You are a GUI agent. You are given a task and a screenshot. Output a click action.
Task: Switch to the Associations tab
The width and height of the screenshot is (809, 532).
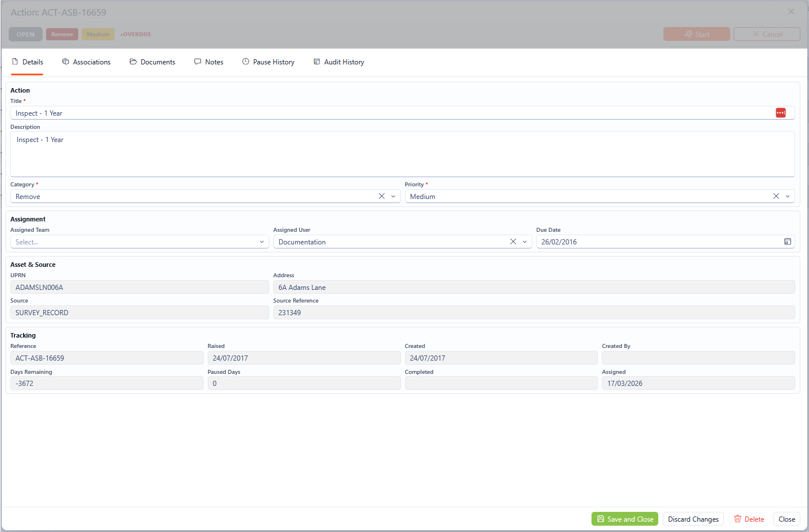click(x=86, y=62)
